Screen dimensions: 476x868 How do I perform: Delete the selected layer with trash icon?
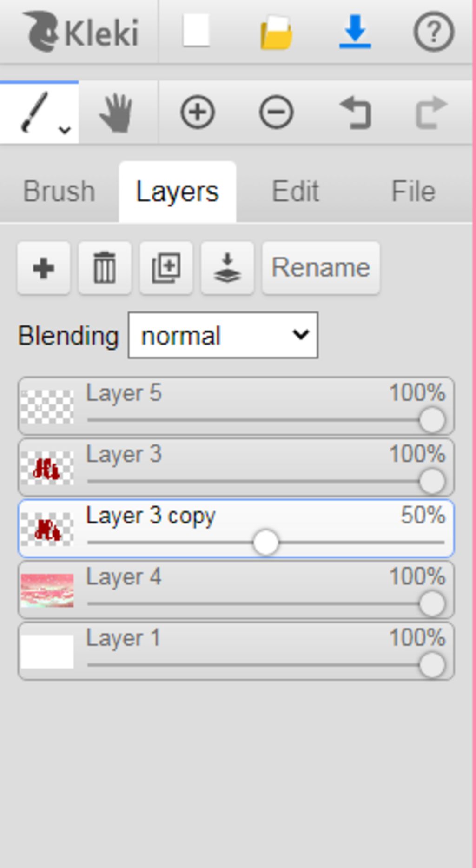105,268
